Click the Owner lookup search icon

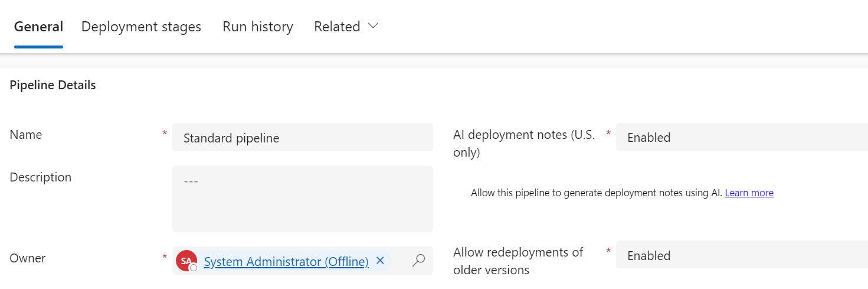418,261
